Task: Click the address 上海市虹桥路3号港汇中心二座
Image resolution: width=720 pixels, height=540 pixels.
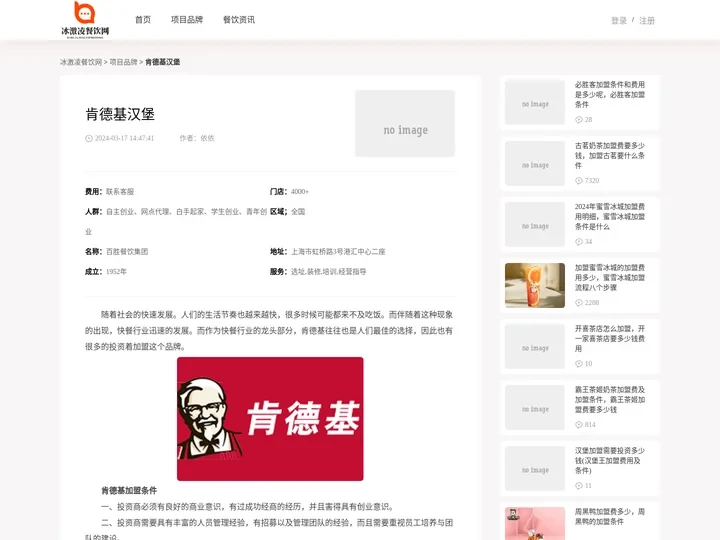Action: 338,252
